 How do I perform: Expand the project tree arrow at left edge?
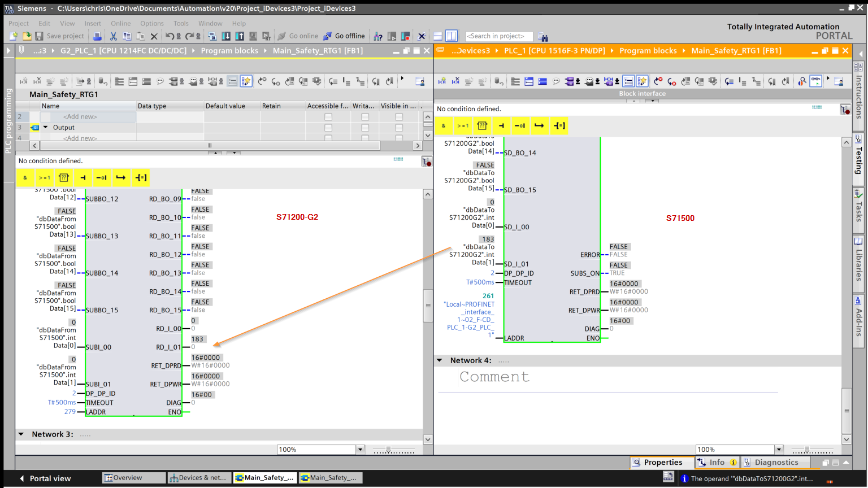(x=8, y=51)
